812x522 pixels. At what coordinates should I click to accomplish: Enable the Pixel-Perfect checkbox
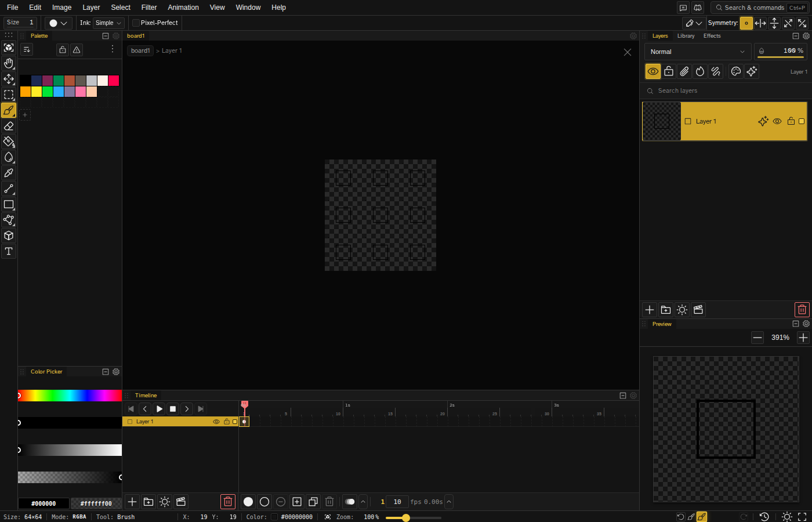point(136,23)
